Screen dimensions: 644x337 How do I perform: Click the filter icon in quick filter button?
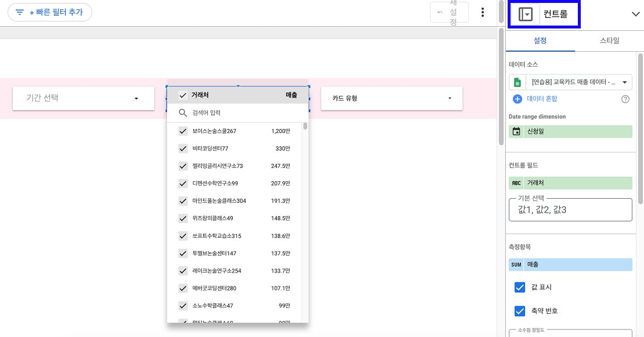coord(20,12)
